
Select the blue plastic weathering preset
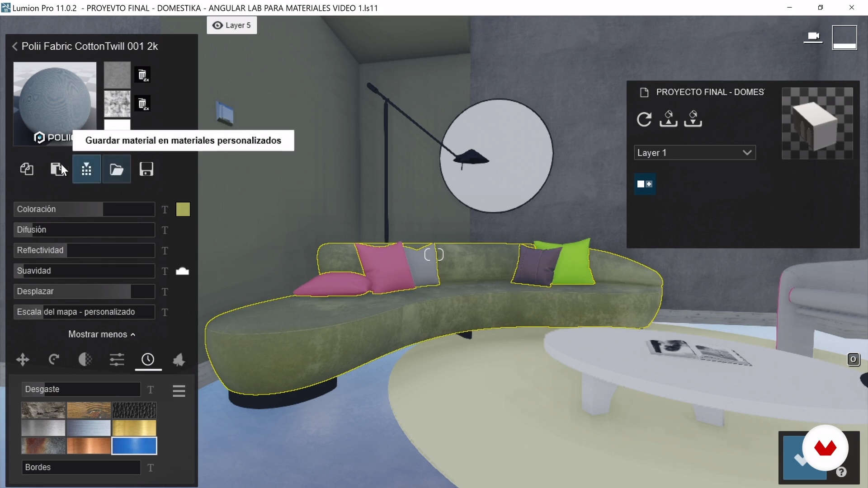coord(134,446)
